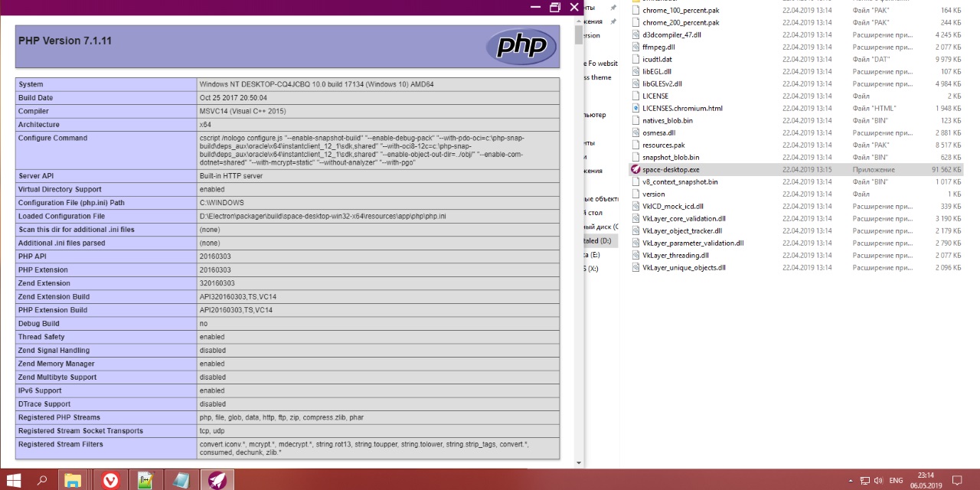This screenshot has height=490, width=980.
Task: Select ffmpeg.dll in the file list
Action: (x=659, y=47)
